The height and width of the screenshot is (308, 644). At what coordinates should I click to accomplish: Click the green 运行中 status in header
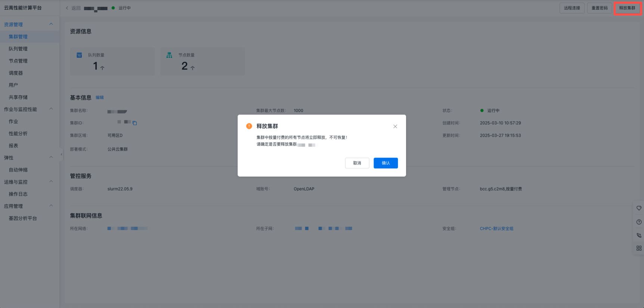click(x=121, y=8)
